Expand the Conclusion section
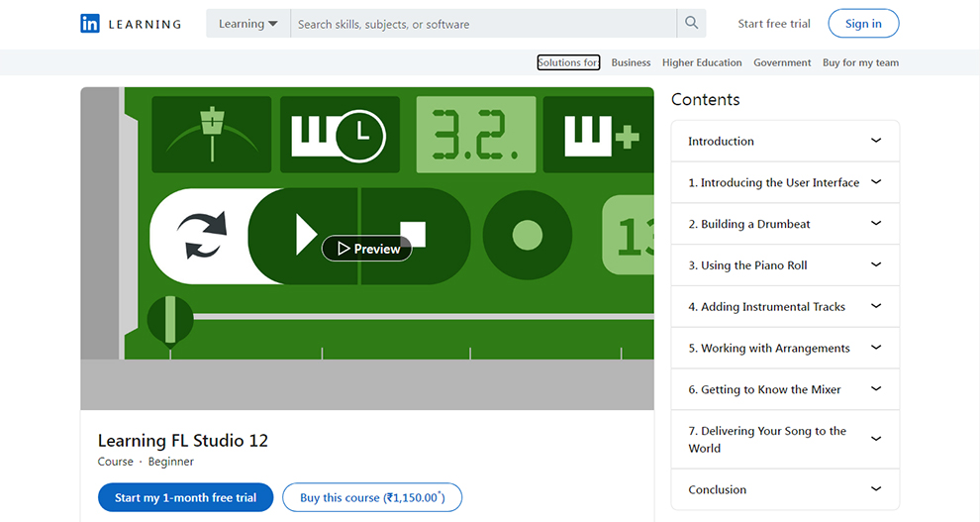This screenshot has width=980, height=522. click(785, 489)
